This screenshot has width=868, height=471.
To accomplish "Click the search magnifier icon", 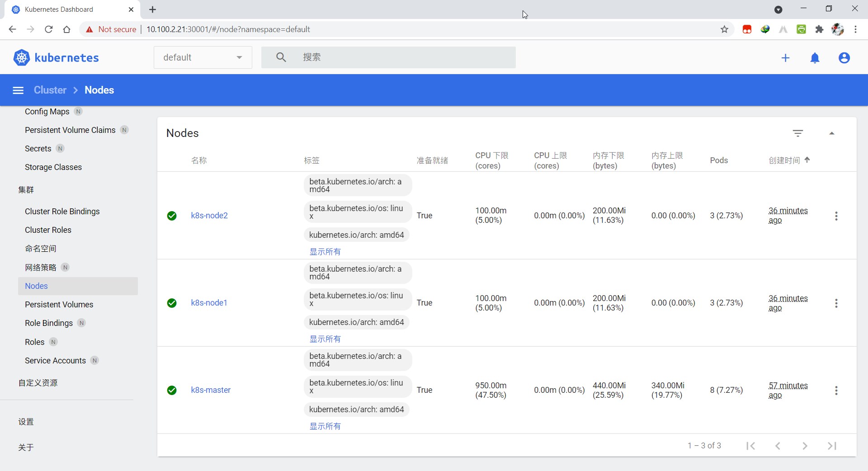I will coord(281,57).
